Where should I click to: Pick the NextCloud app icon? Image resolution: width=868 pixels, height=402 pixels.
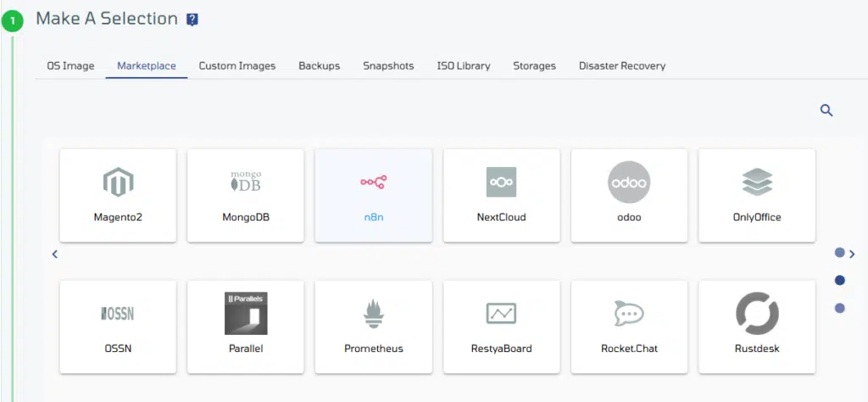501,182
